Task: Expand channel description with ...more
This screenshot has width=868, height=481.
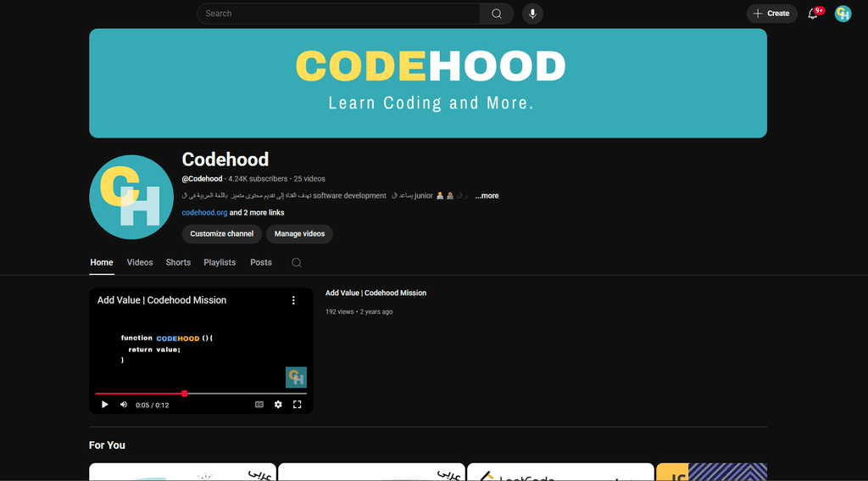Action: click(x=487, y=196)
